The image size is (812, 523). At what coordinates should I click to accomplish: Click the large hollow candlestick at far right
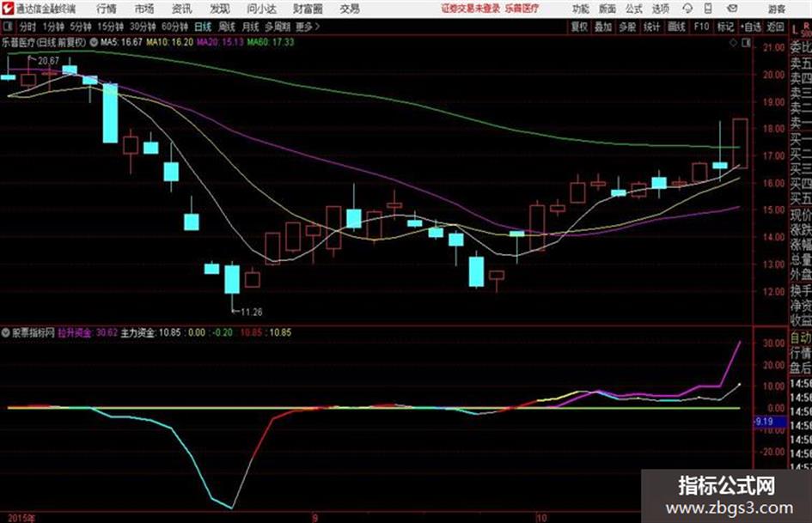740,143
